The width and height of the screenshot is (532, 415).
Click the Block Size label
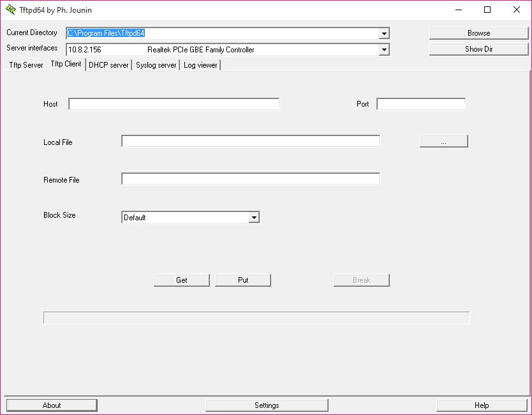pos(59,215)
